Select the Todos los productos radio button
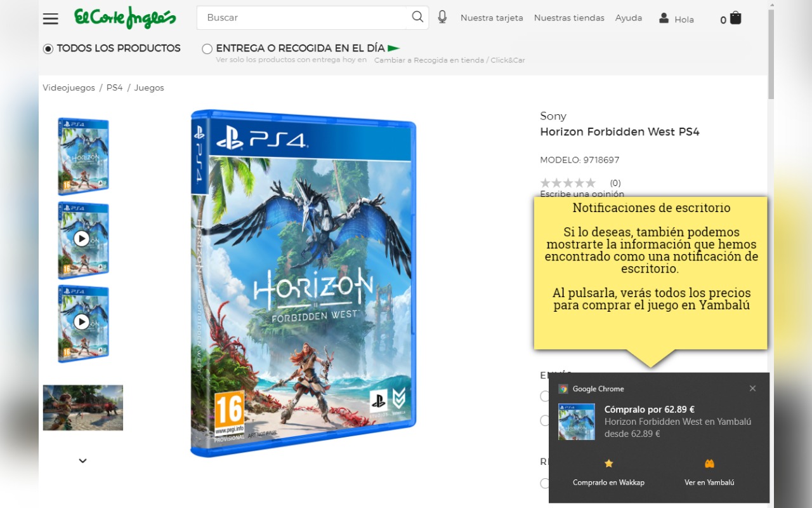Viewport: 812px width, 508px height. 48,49
